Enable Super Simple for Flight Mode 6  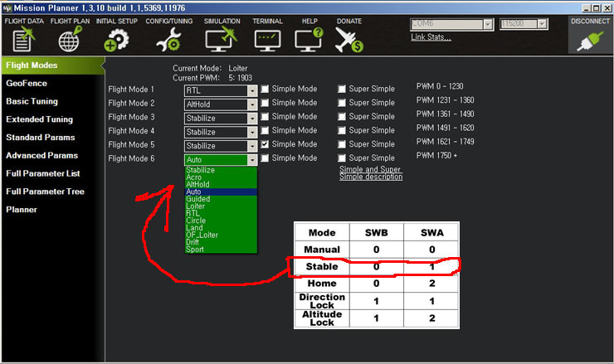point(342,158)
